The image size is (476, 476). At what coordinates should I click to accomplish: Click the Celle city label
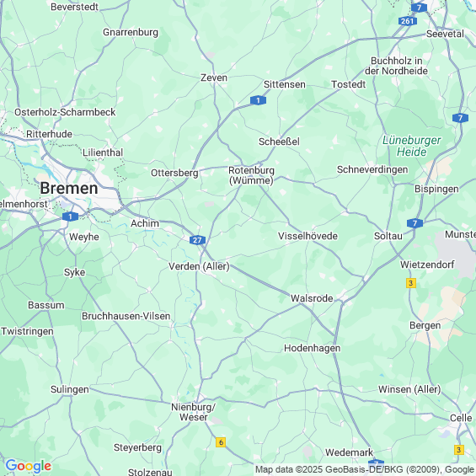[461, 418]
